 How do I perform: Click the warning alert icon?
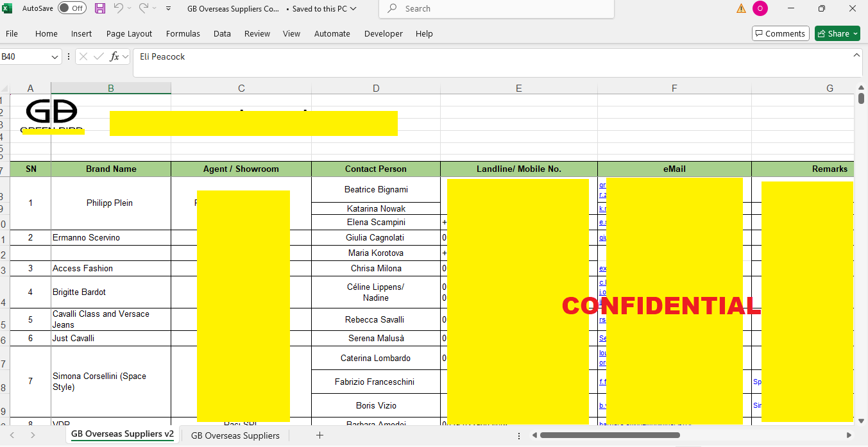741,8
